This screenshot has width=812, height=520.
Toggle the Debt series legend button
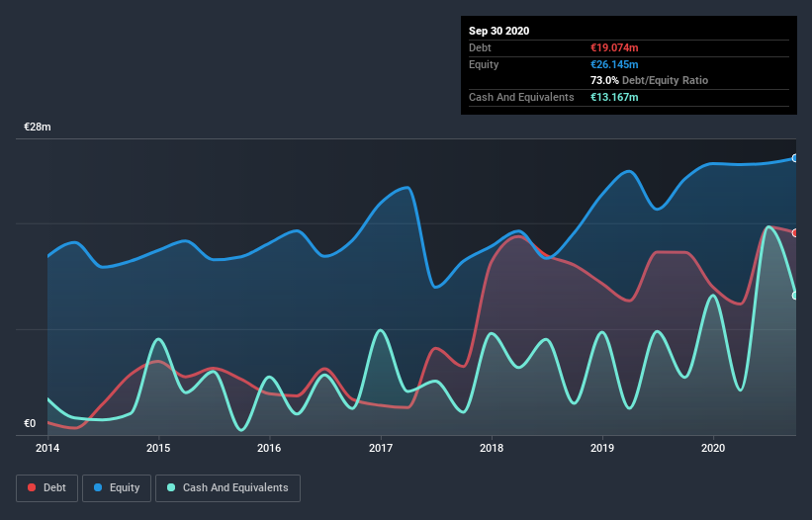[47, 488]
